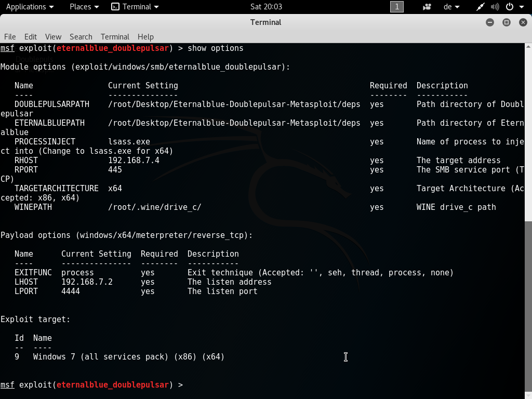
Task: Click the 'Module options' heading line
Action: click(x=145, y=67)
